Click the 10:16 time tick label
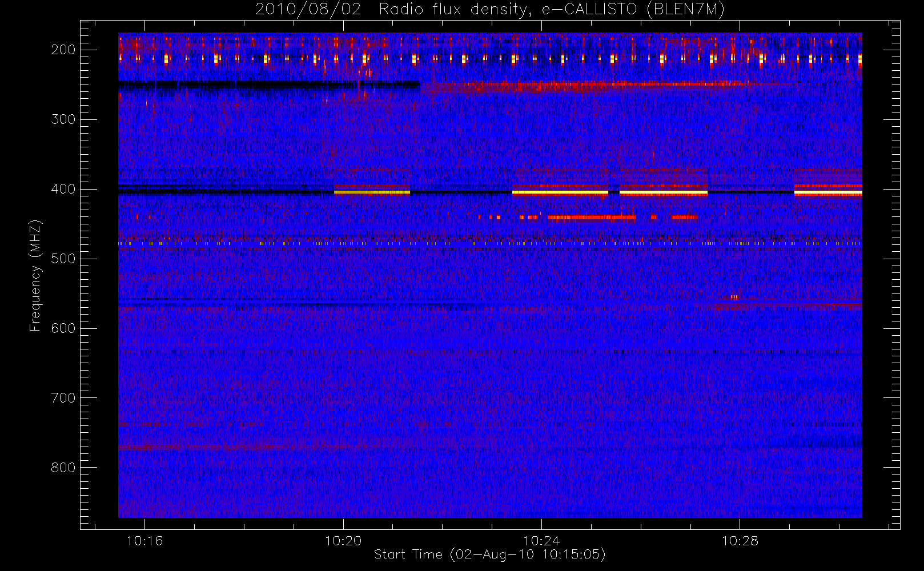Image resolution: width=924 pixels, height=571 pixels. tap(144, 541)
